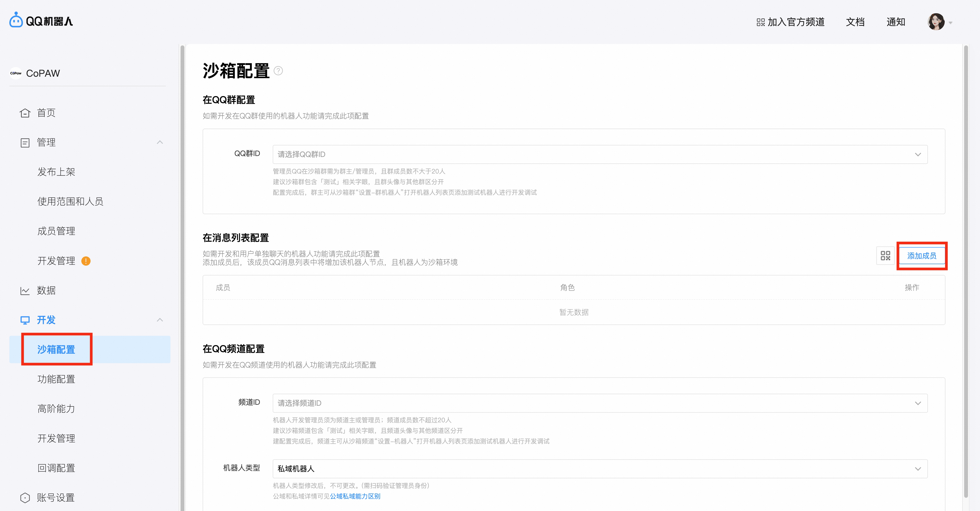Collapse the 管理 sidebar section
Image resolution: width=980 pixels, height=511 pixels.
pos(160,142)
